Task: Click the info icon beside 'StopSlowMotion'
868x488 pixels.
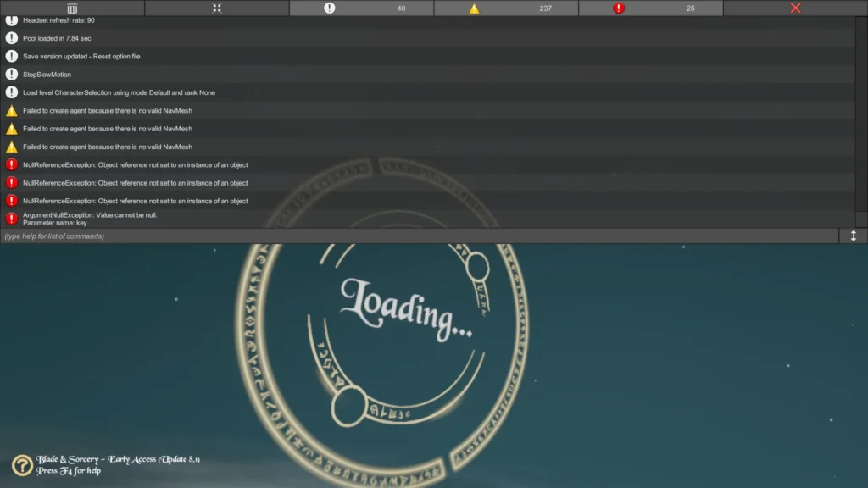Action: tap(12, 75)
